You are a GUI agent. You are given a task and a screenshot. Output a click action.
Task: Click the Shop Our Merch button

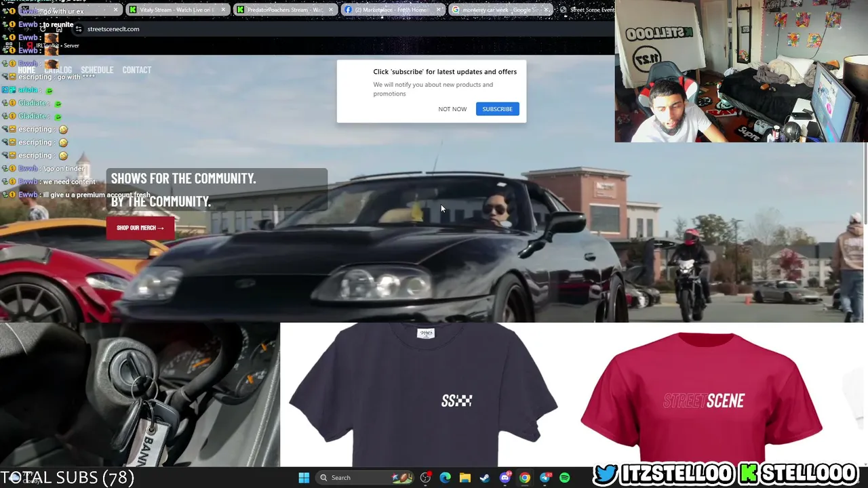(x=140, y=228)
